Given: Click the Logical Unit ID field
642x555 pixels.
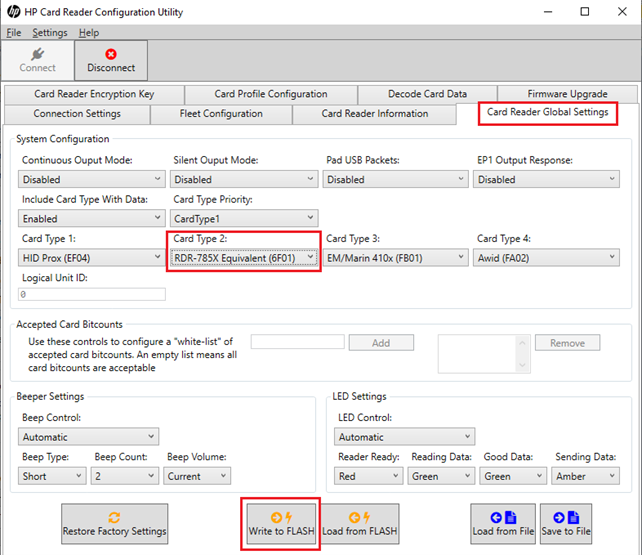Looking at the screenshot, I should tap(92, 294).
